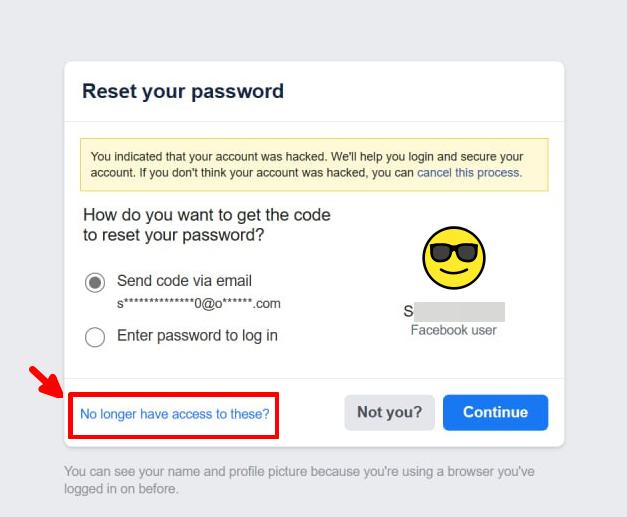Click the gray redacted username block

[x=459, y=312]
